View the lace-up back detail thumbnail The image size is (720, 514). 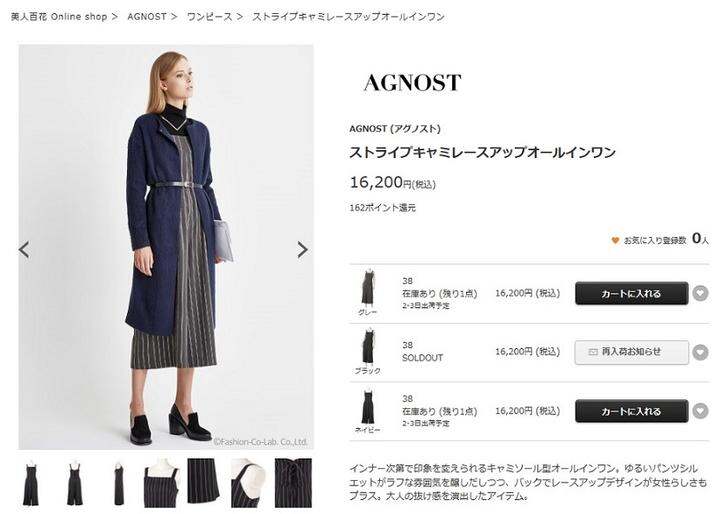(293, 483)
